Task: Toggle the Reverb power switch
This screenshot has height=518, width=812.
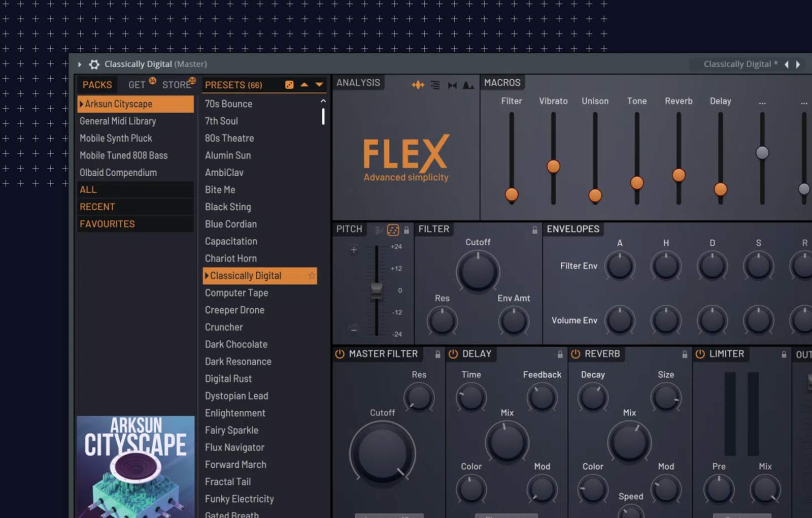Action: click(576, 354)
